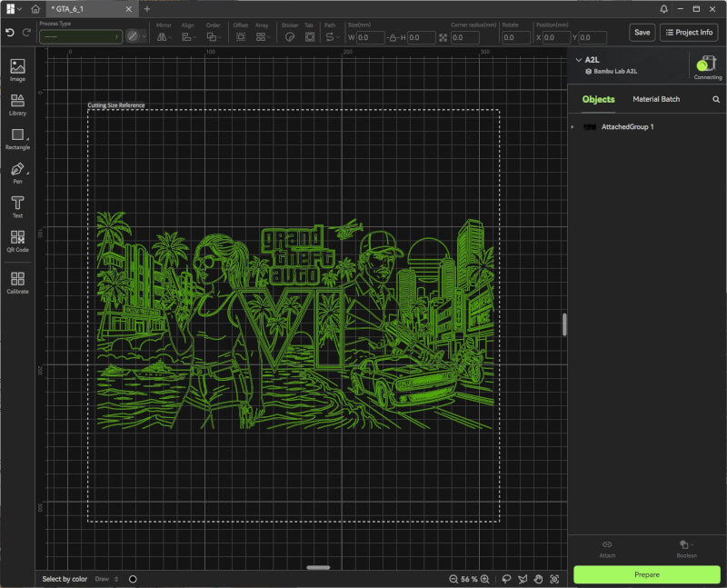Select the Pen drawing tool
The image size is (727, 588).
(17, 173)
